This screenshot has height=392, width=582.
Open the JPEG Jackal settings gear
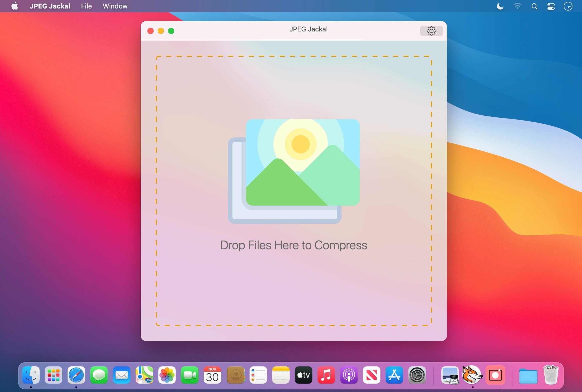point(431,31)
